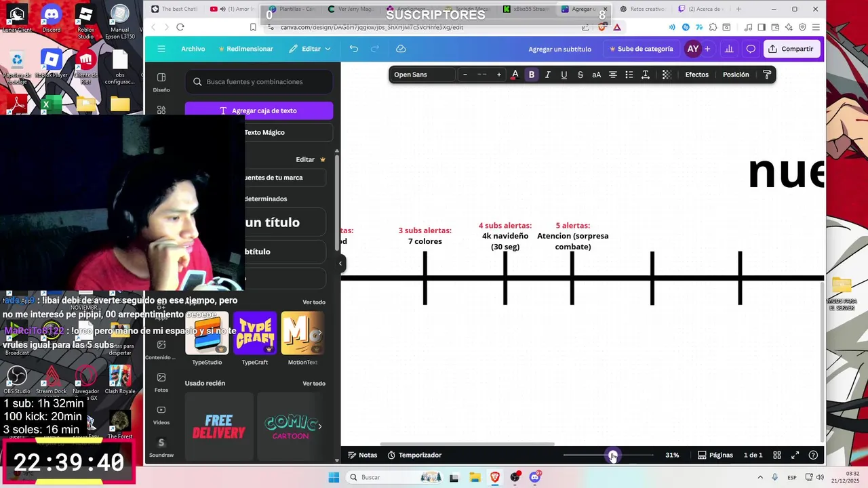Open the Soundraw sidebar app
The width and height of the screenshot is (868, 488).
pos(161,447)
